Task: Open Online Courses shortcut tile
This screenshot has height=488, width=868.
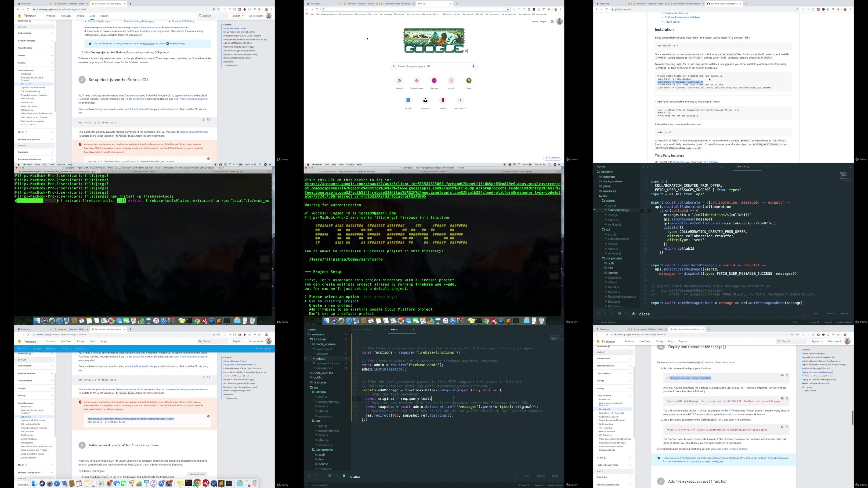Action: click(417, 81)
